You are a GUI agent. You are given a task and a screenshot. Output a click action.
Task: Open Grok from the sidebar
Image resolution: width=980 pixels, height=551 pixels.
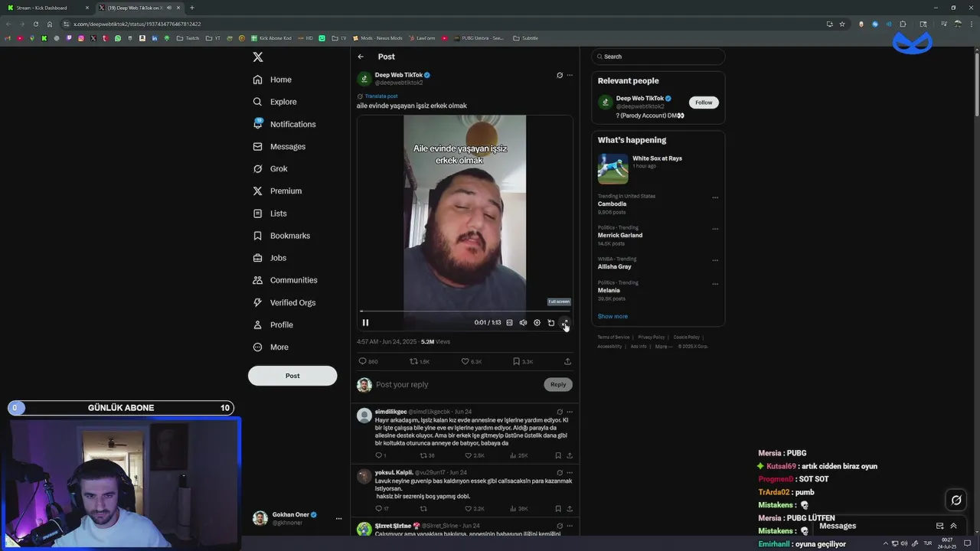(270, 168)
